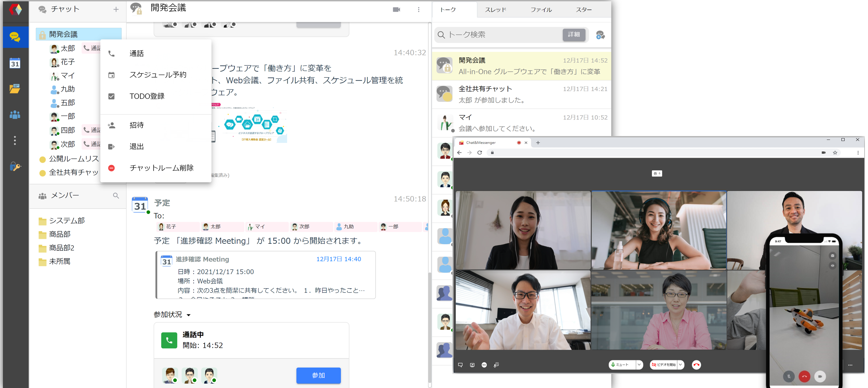Open the ミュート dropdown arrow
The height and width of the screenshot is (388, 868).
pos(639,365)
